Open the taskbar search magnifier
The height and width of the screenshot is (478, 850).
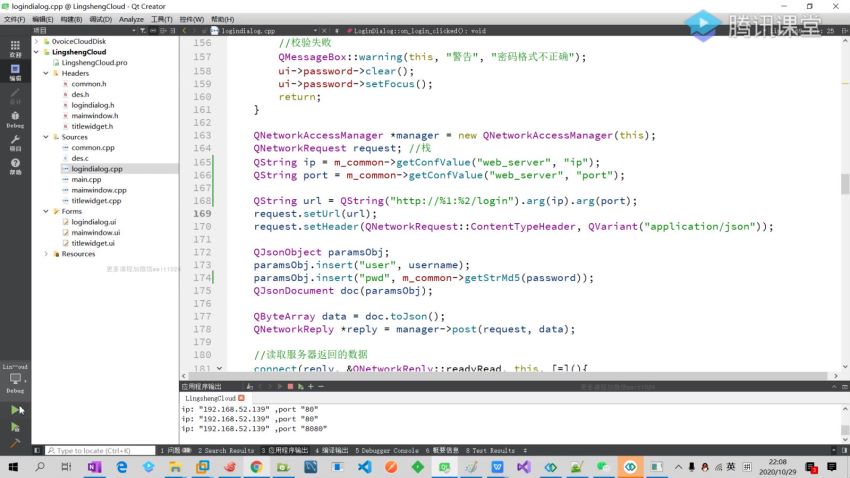pyautogui.click(x=40, y=467)
